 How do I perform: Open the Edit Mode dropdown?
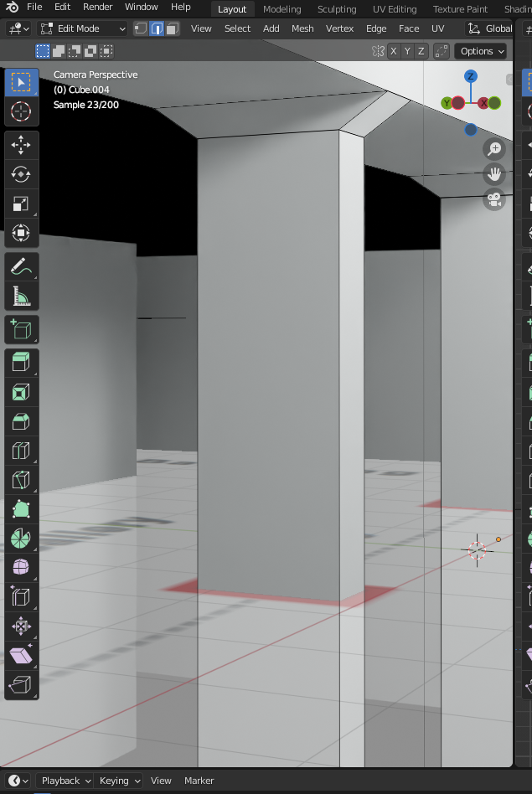coord(83,28)
